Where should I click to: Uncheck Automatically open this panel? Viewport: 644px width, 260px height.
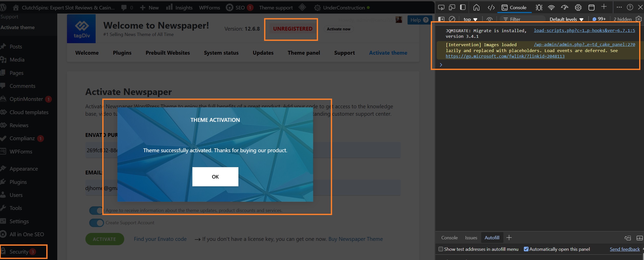tap(526, 249)
